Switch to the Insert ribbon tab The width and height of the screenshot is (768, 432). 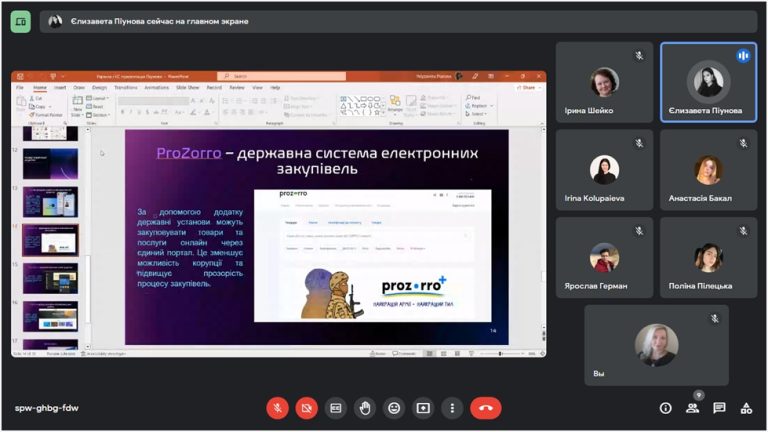tap(60, 88)
